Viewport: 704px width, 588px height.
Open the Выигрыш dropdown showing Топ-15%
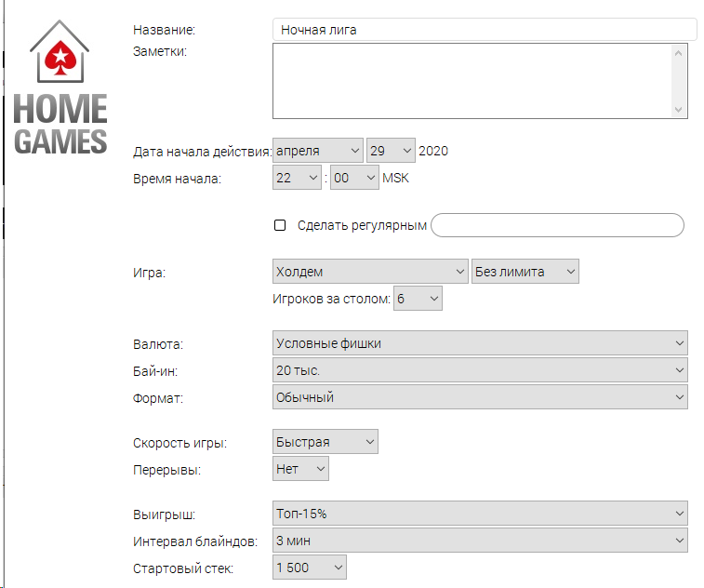480,514
